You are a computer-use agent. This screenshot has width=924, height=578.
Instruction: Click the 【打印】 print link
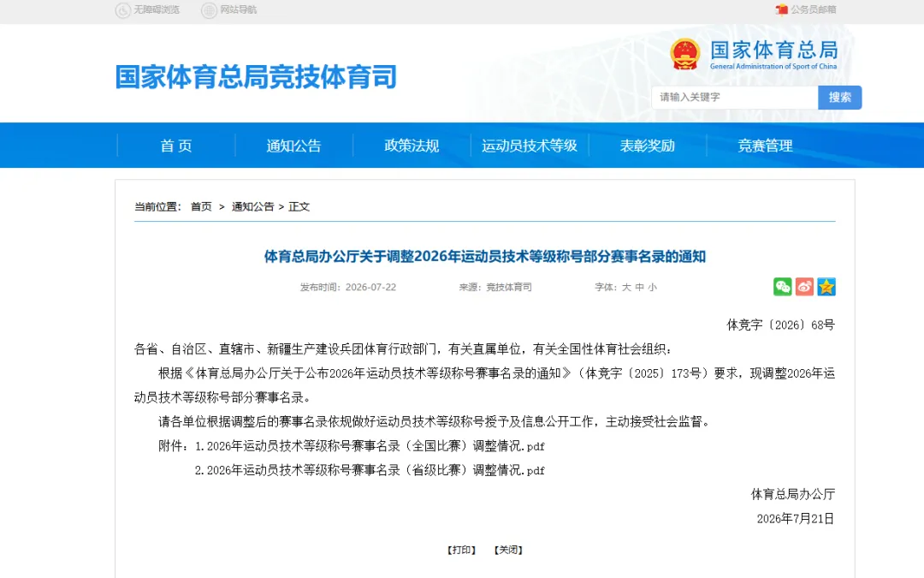pyautogui.click(x=461, y=550)
